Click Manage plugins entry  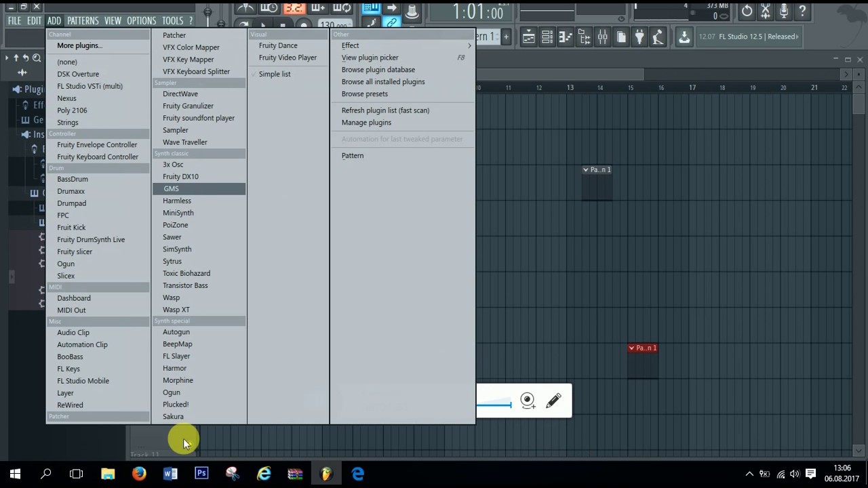coord(366,123)
